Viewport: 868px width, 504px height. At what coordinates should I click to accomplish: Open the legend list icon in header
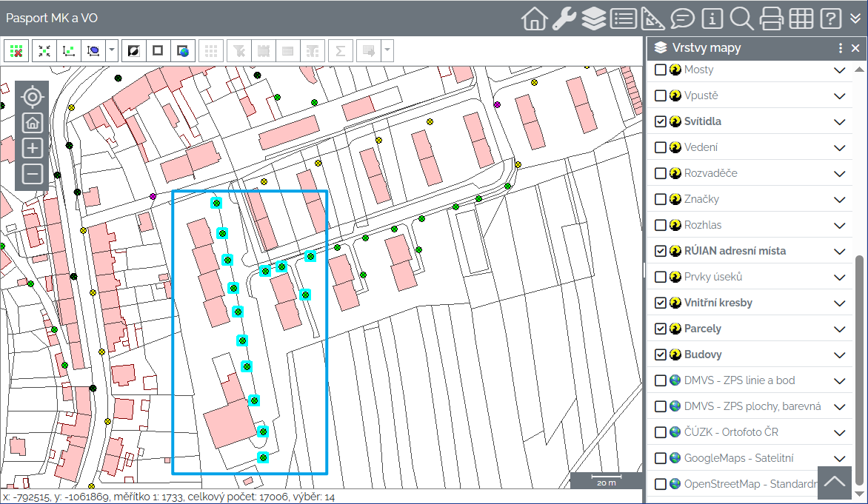pos(623,19)
